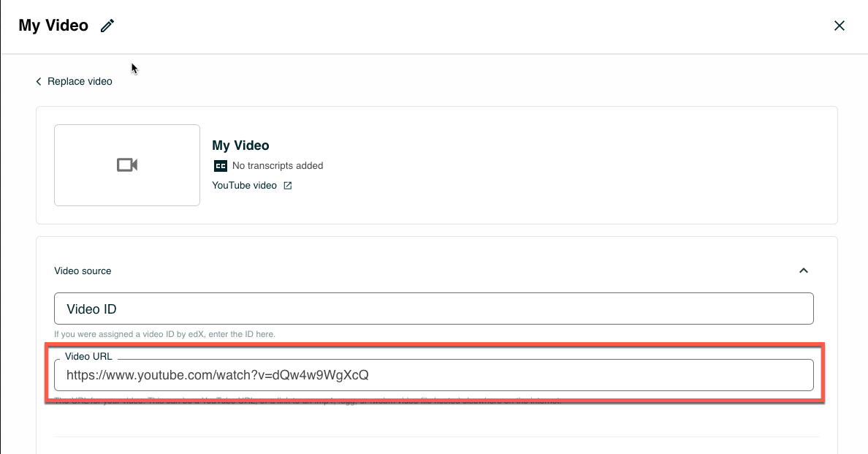Click the video camera placeholder icon

point(127,165)
